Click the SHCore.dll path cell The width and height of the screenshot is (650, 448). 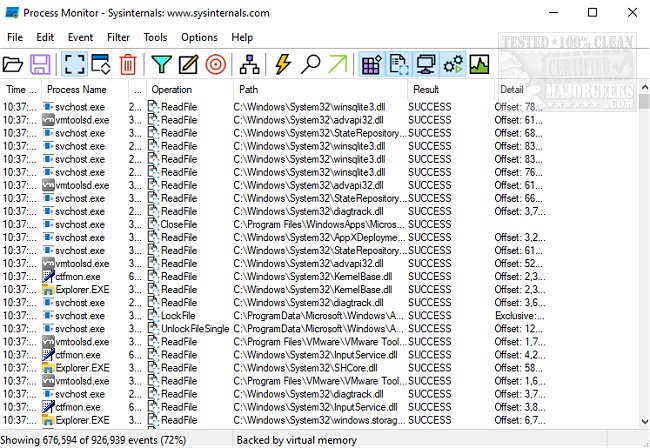coord(306,368)
